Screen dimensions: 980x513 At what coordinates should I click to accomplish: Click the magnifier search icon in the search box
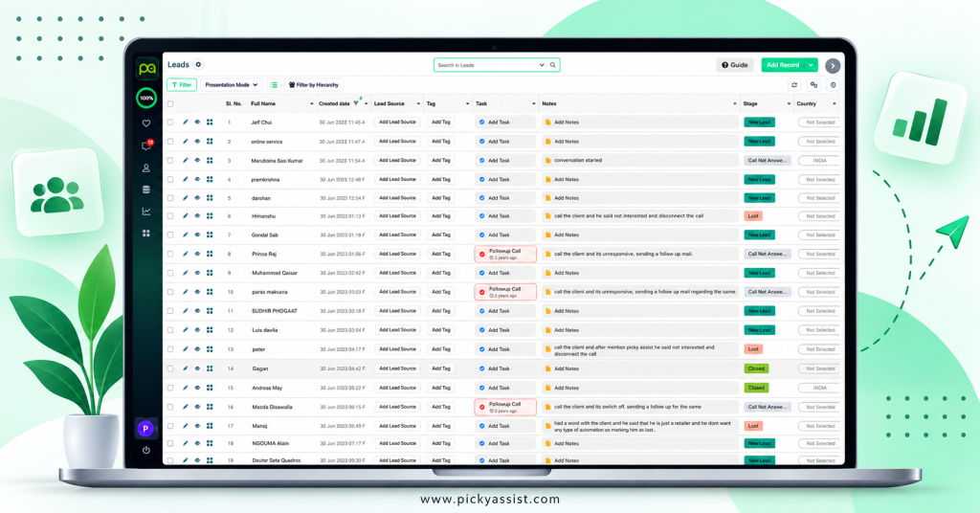coord(552,65)
